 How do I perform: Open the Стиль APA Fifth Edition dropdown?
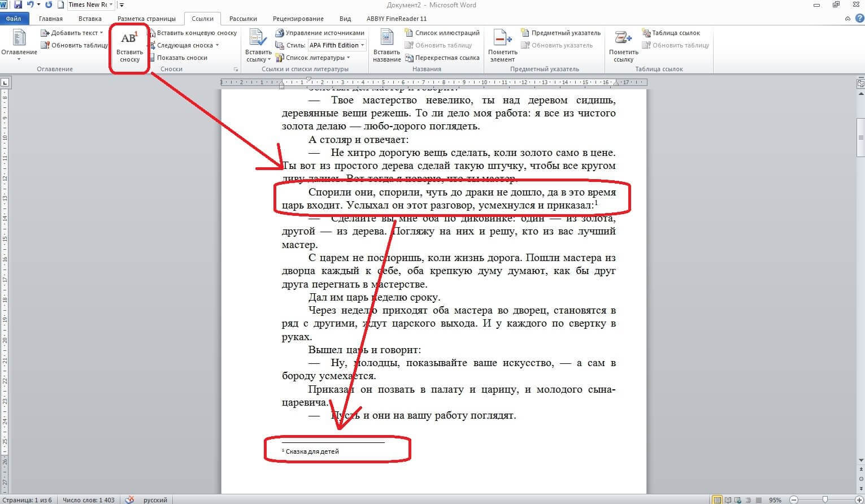362,45
